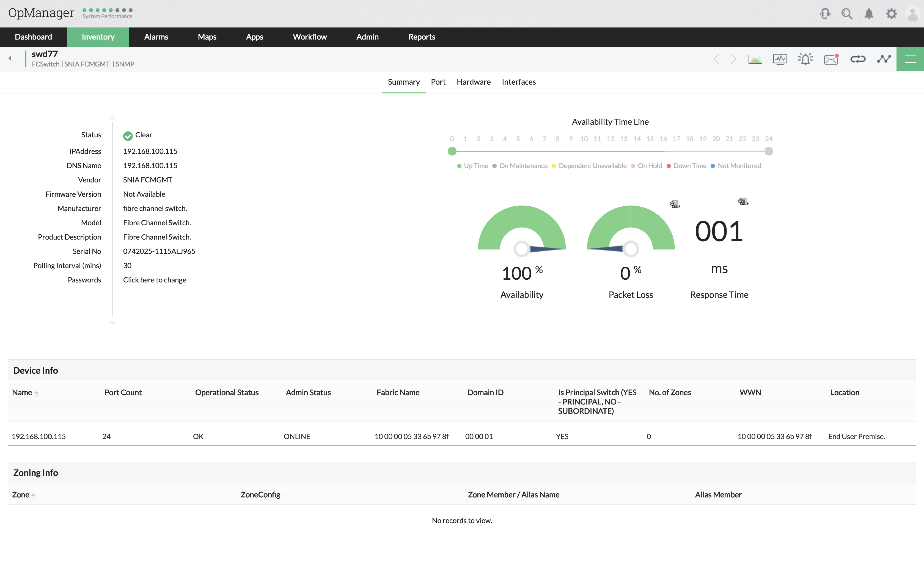Collapse the left panel back arrow
Viewport: 924px width, 577px height.
[10, 58]
